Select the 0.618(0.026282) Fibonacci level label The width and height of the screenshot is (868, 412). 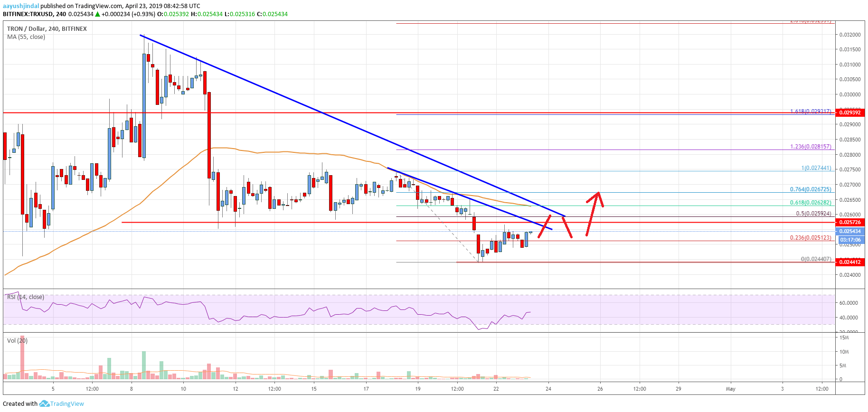click(x=811, y=203)
